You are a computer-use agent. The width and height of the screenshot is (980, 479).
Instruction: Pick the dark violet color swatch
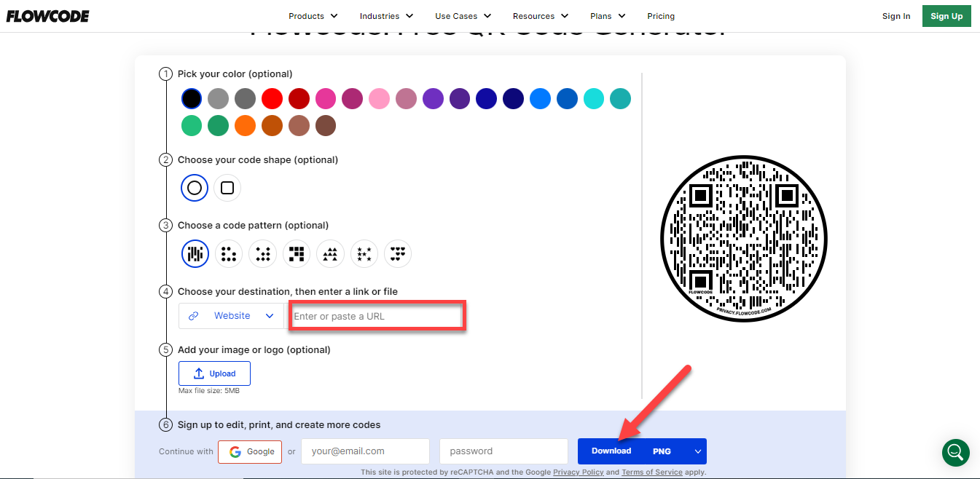click(x=459, y=98)
